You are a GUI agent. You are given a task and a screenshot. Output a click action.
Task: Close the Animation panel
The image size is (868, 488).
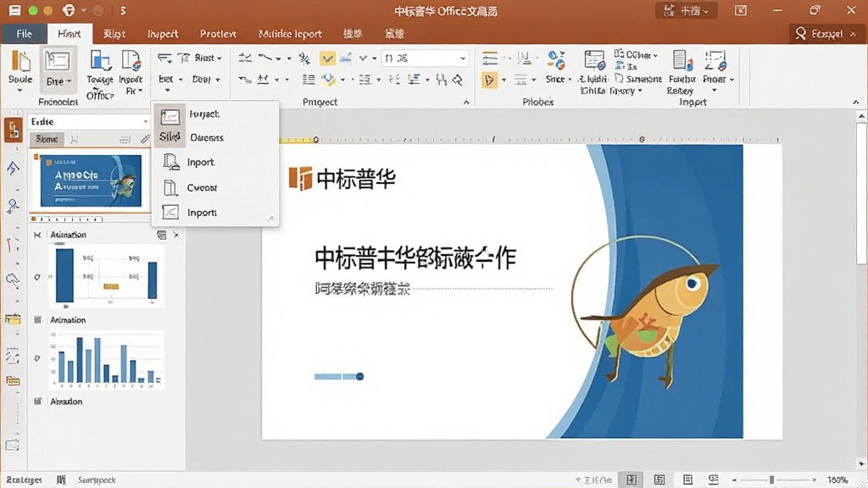[176, 236]
